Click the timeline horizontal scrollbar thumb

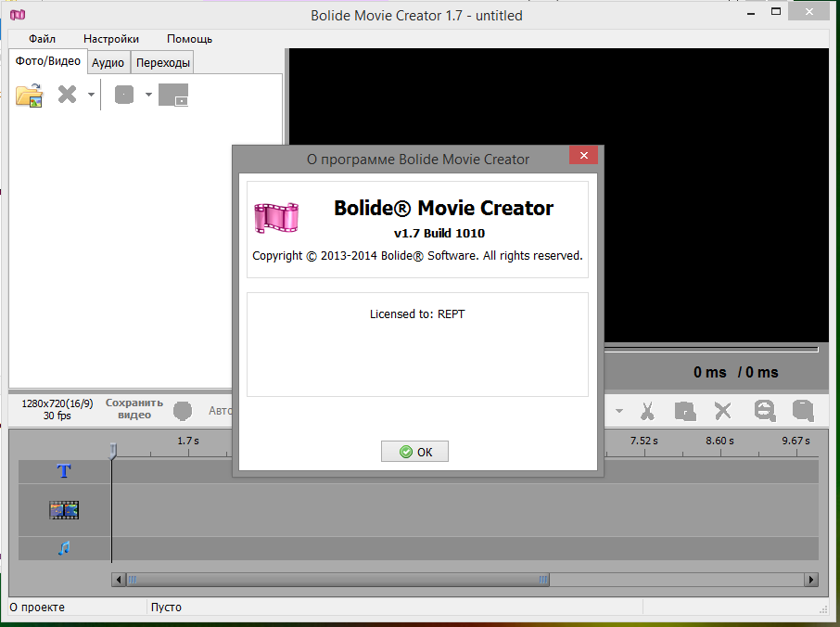pos(337,580)
